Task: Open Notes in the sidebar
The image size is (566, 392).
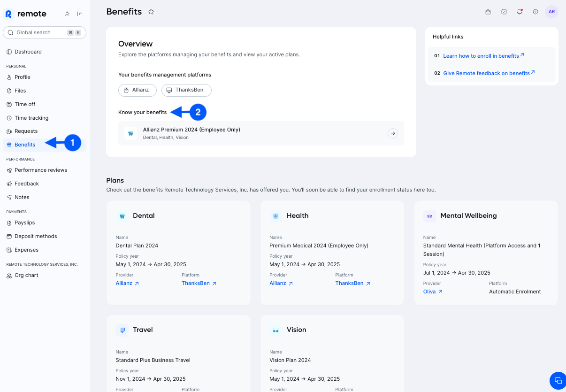Action: (45, 197)
